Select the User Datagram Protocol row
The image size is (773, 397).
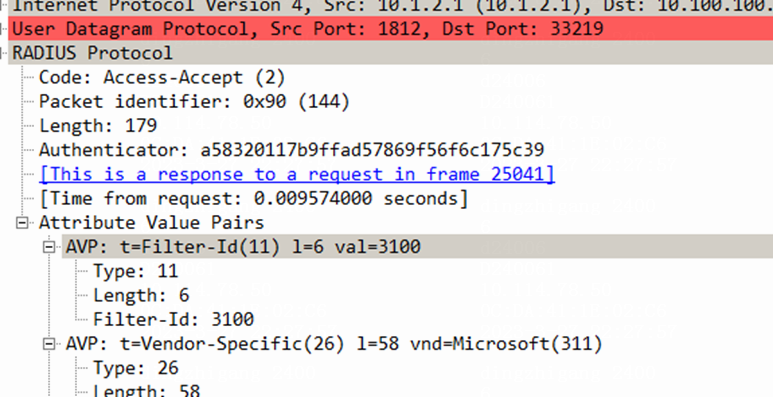390,29
